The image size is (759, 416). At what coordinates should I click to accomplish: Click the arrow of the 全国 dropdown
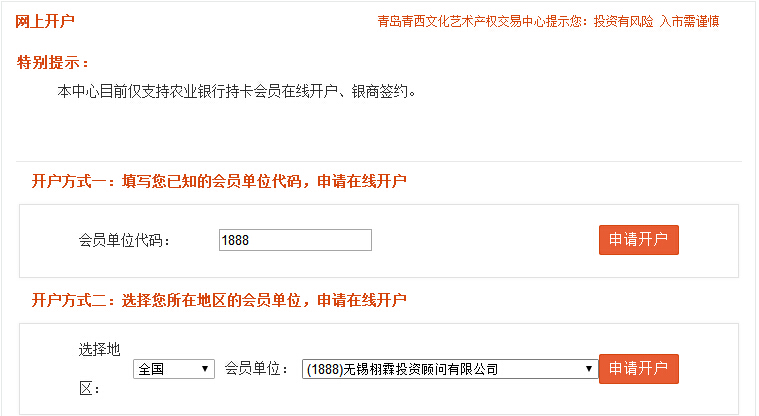point(205,369)
